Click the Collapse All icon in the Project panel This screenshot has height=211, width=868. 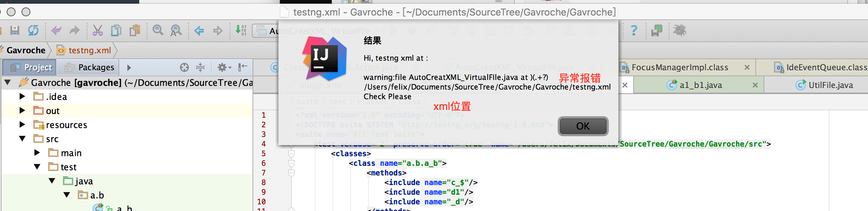[200, 67]
